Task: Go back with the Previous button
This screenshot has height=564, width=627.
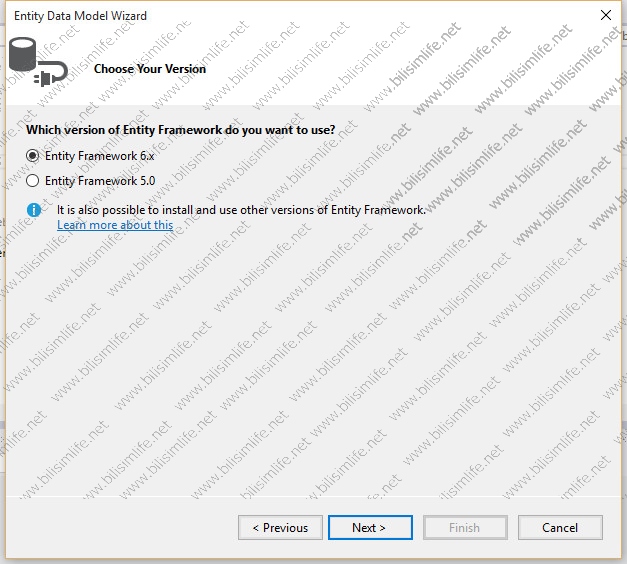Action: pos(280,528)
